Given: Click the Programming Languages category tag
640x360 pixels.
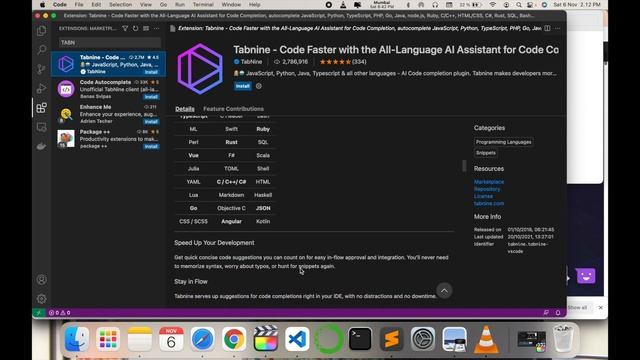Looking at the screenshot, I should (503, 142).
